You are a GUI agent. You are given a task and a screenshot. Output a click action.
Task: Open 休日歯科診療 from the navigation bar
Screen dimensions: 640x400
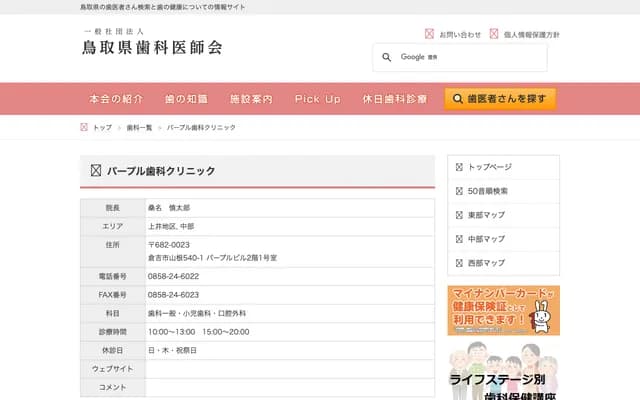click(395, 99)
